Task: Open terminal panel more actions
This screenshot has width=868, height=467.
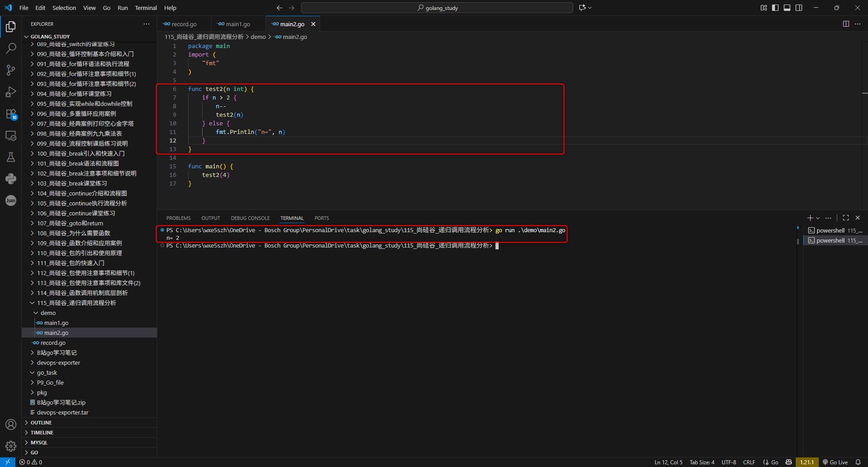Action: [x=828, y=218]
